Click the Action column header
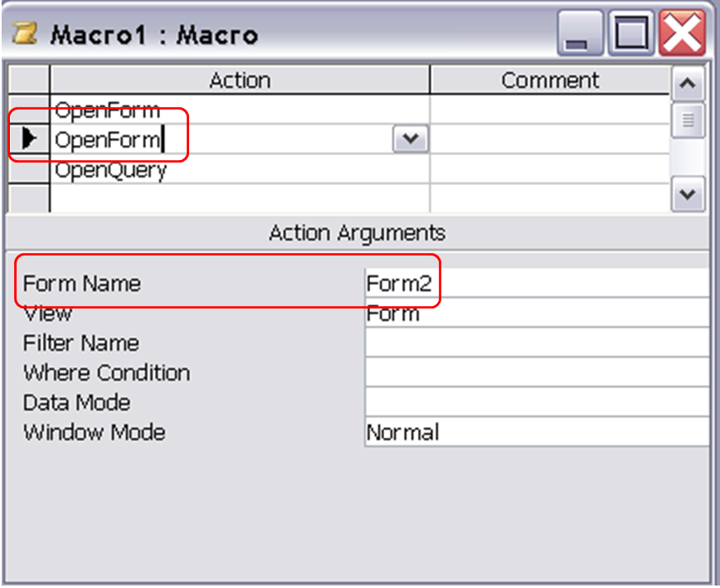The width and height of the screenshot is (720, 588). click(241, 80)
